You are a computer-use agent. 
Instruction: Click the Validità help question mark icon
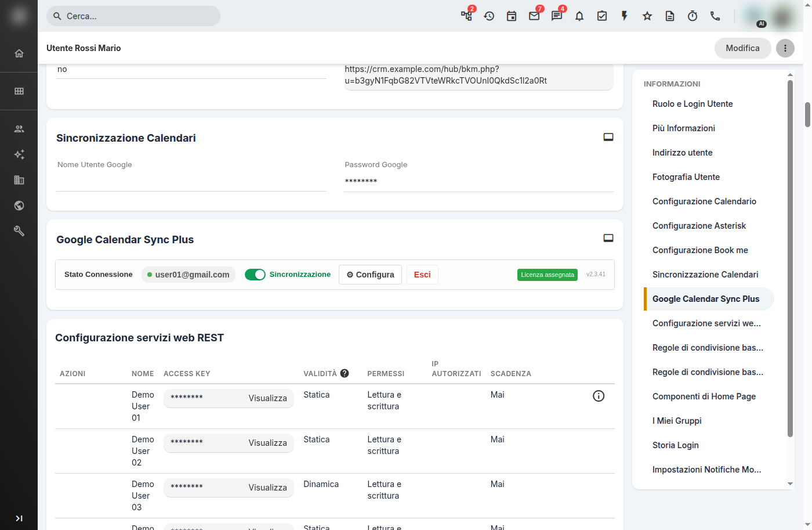tap(345, 373)
